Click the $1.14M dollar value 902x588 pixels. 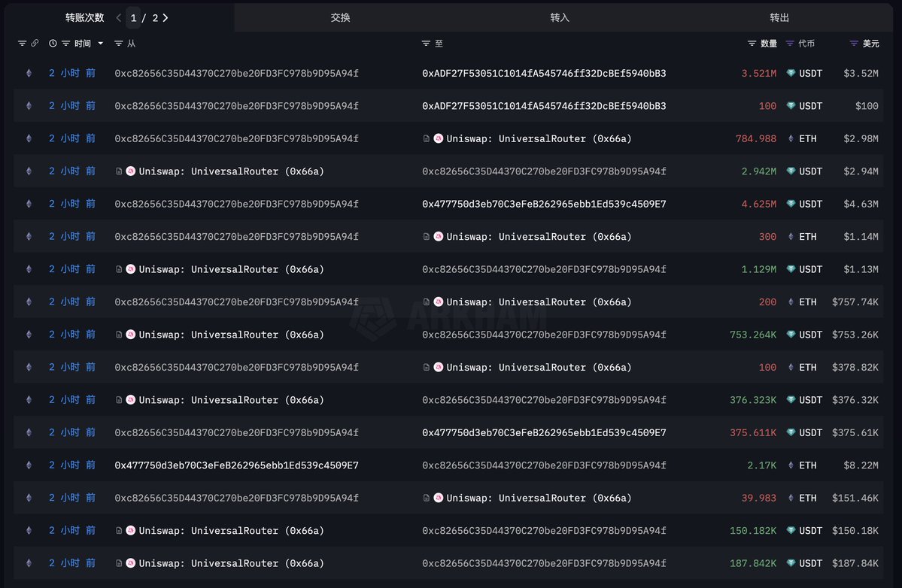tap(861, 236)
